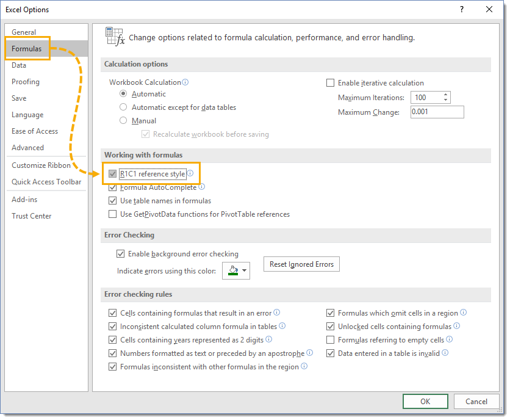Dismiss the dialog with Cancel
Image resolution: width=510 pixels, height=420 pixels.
476,401
